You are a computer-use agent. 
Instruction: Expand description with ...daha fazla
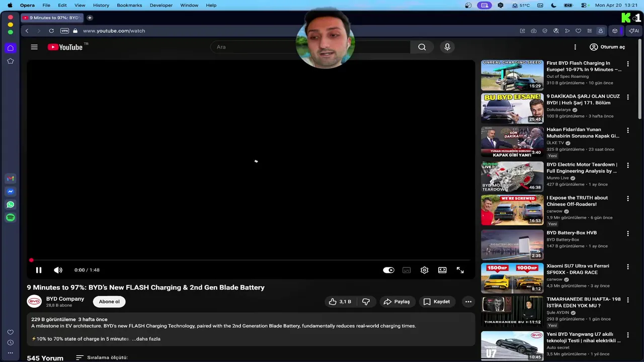146,339
